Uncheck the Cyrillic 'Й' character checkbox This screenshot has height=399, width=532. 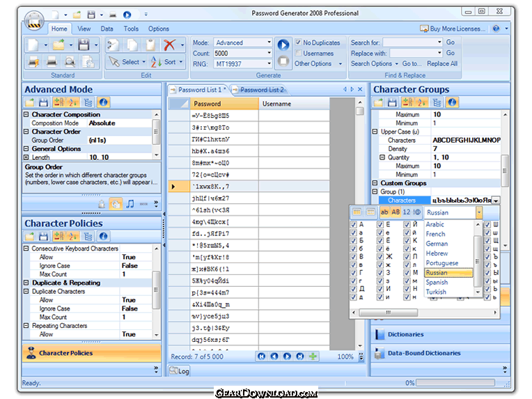(407, 224)
